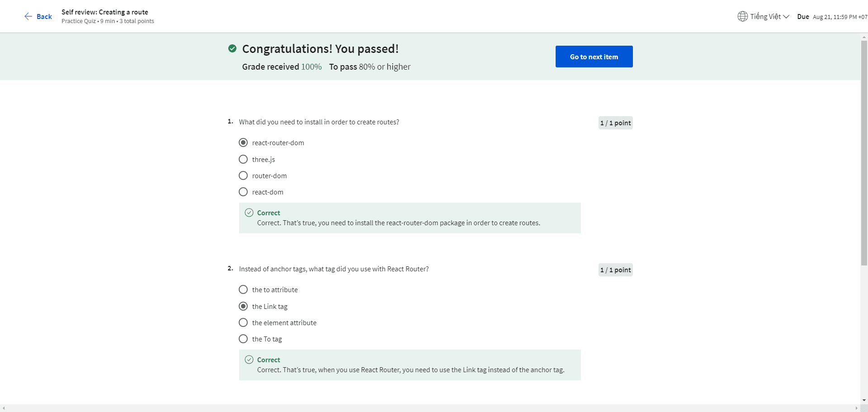Screen dimensions: 868x412
Task: Choose the router-dom radio option
Action: click(x=243, y=175)
